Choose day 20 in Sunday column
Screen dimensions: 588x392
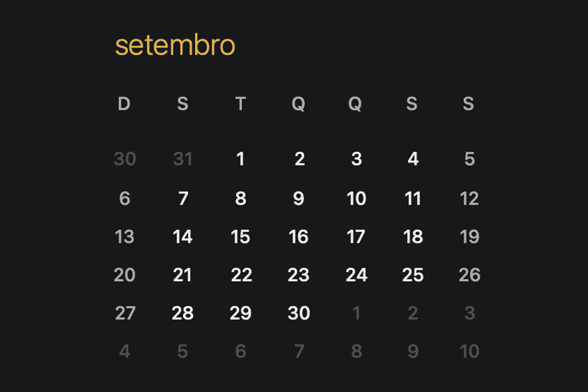[125, 275]
